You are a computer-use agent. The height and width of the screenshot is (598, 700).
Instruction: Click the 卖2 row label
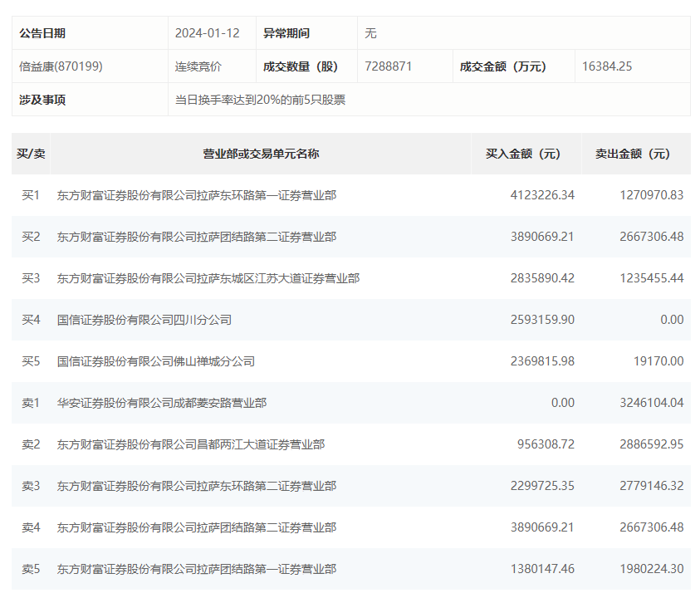31,444
